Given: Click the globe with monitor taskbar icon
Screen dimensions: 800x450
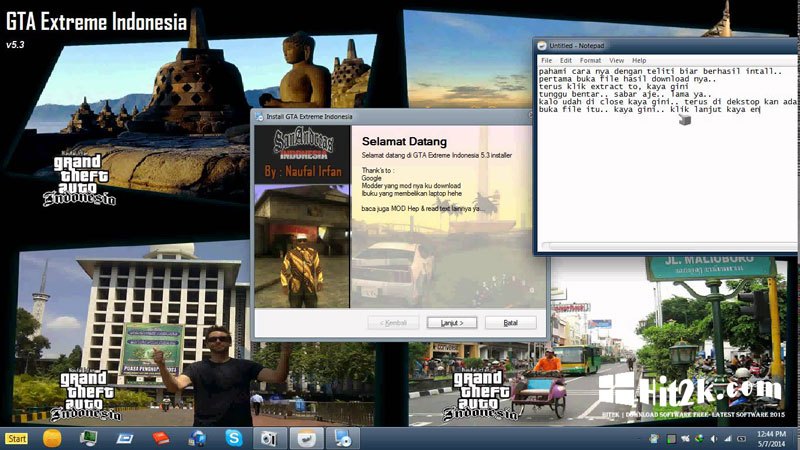Looking at the screenshot, I should click(197, 438).
